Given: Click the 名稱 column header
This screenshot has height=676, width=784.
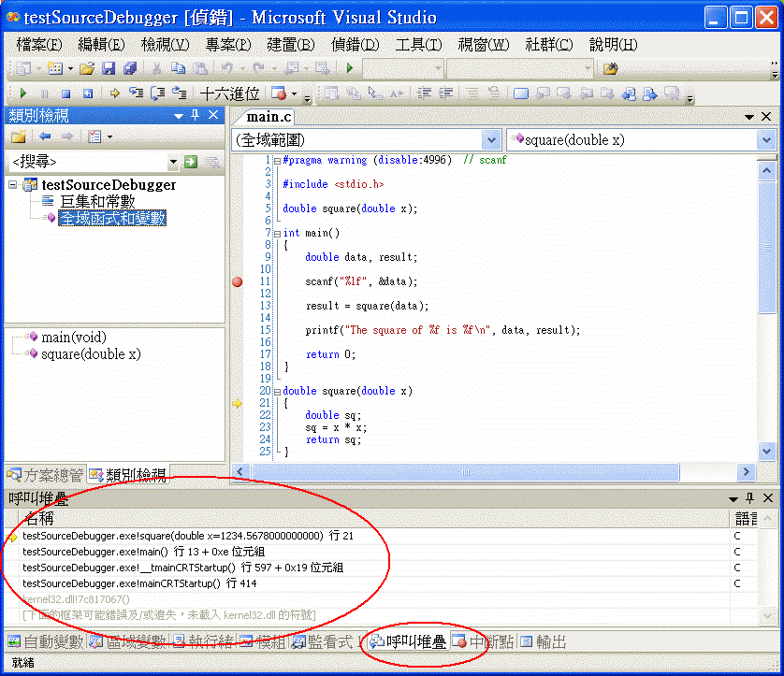Looking at the screenshot, I should pyautogui.click(x=374, y=518).
